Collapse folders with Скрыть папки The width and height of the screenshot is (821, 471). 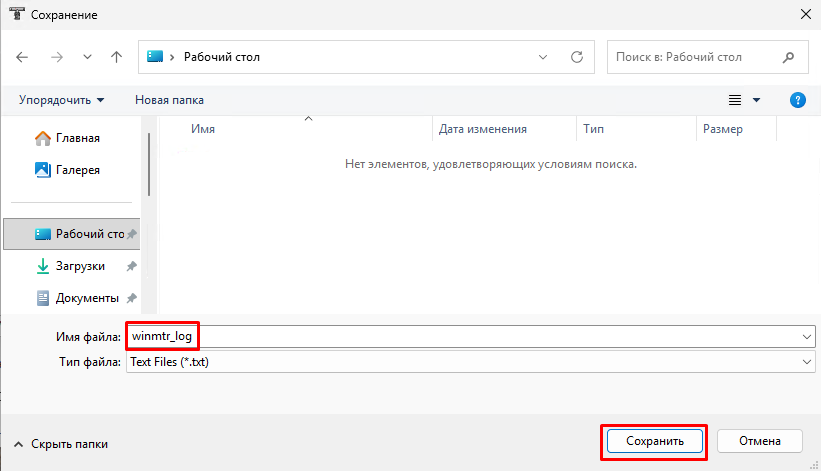[x=61, y=444]
